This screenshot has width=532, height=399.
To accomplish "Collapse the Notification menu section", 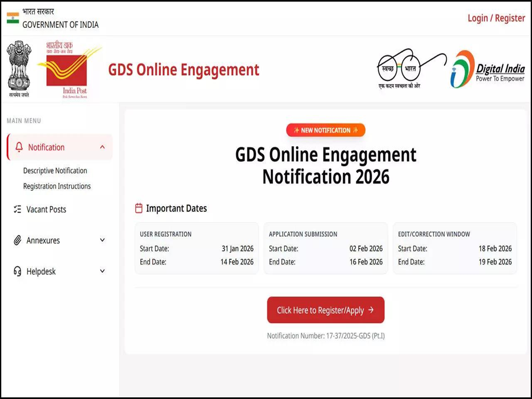I will [102, 147].
